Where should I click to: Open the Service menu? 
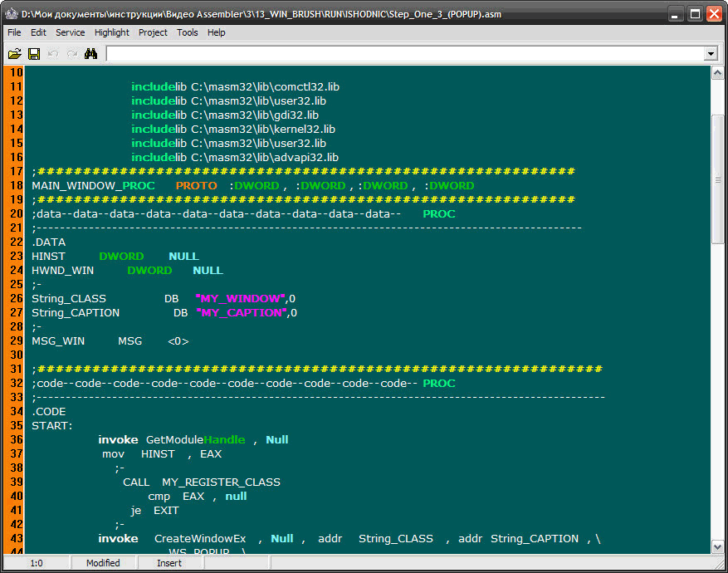coord(70,32)
